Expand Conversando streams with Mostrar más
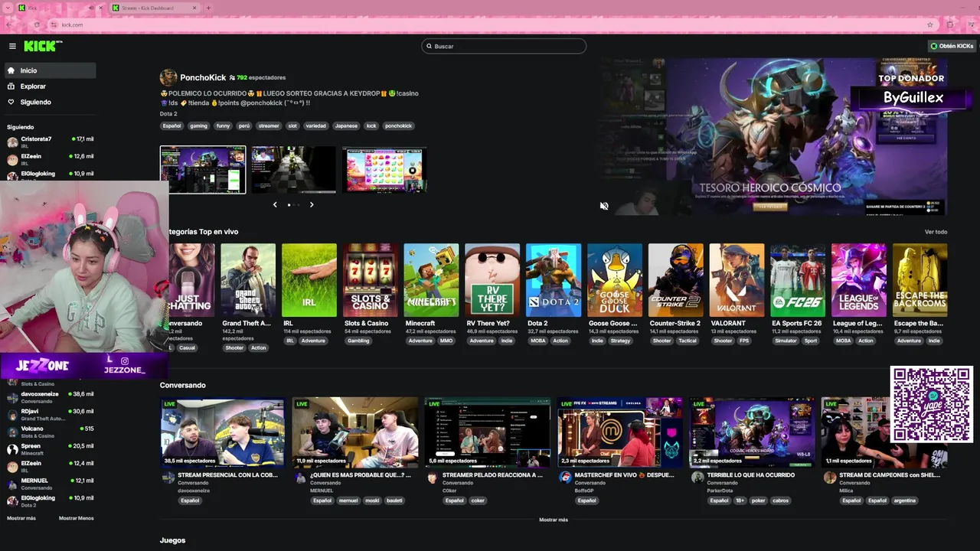The height and width of the screenshot is (551, 980). 554,520
